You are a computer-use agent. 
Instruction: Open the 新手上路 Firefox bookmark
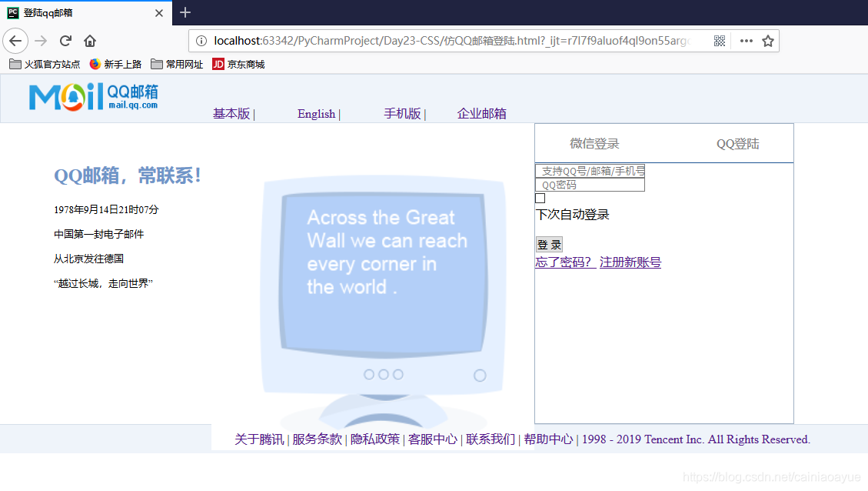(x=115, y=65)
